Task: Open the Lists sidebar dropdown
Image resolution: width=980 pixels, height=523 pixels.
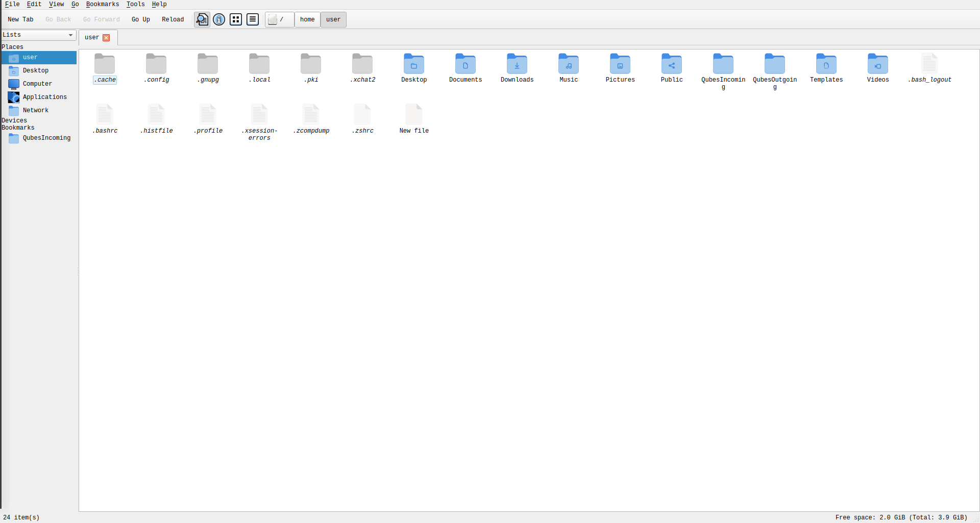Action: 38,35
